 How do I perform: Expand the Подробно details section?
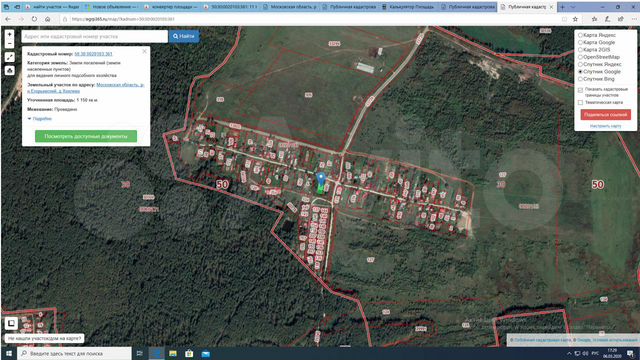[x=40, y=119]
